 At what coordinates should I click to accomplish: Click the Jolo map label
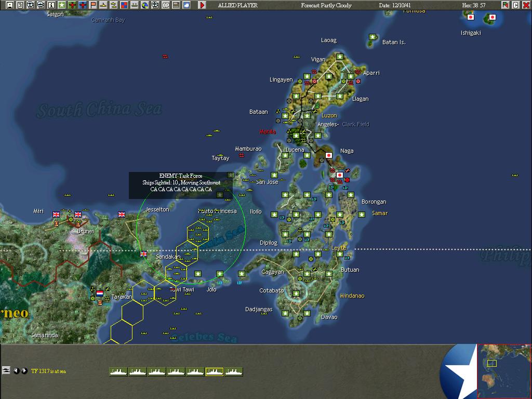[211, 290]
